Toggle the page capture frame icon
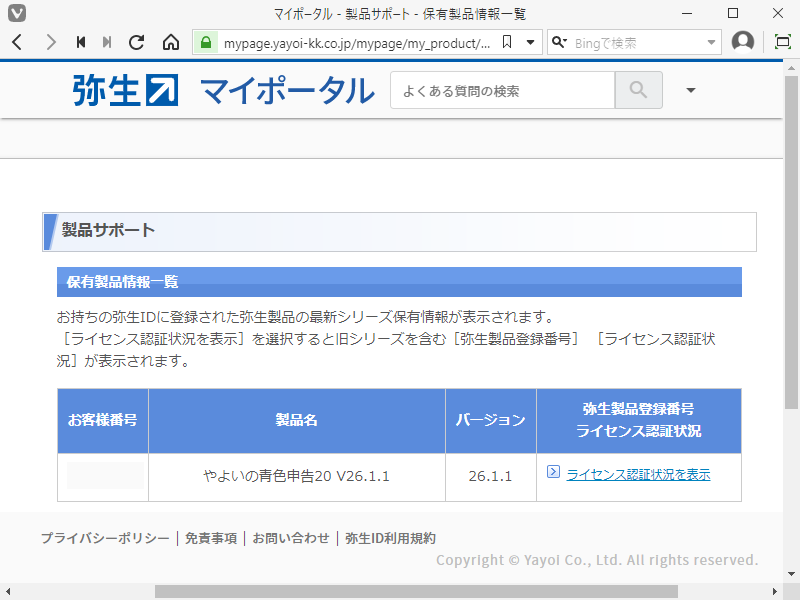This screenshot has width=800, height=600. pos(783,42)
